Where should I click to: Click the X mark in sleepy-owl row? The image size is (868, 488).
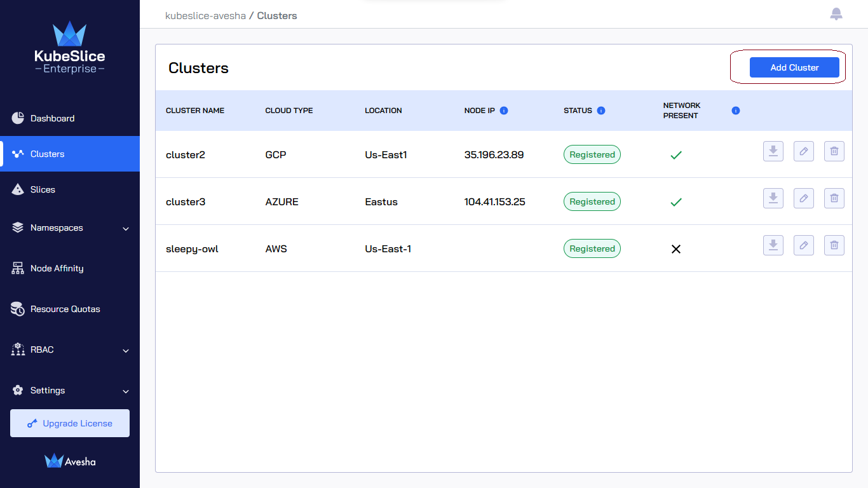click(x=676, y=249)
